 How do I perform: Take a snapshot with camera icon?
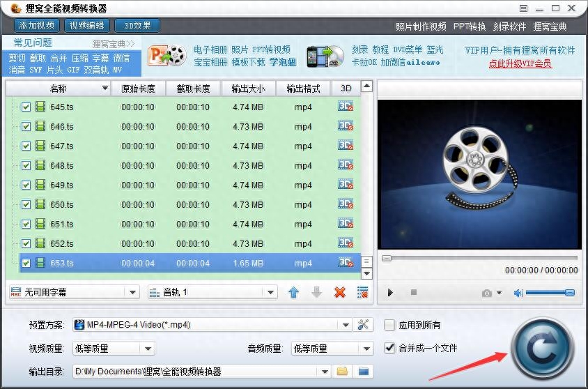[487, 293]
